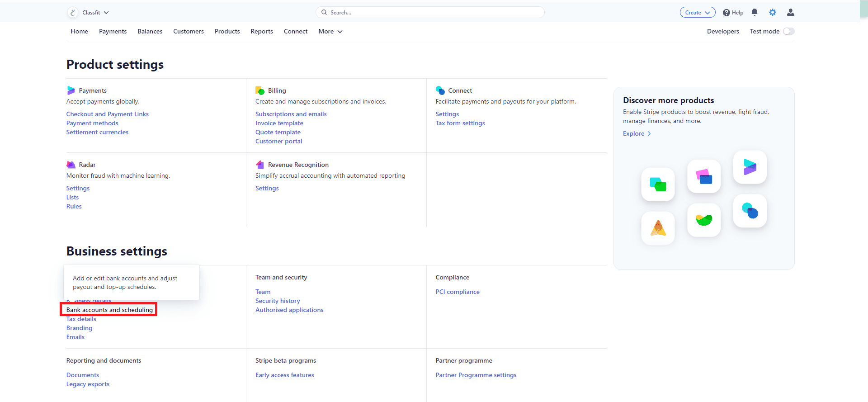
Task: Open Emails settings link
Action: point(75,337)
